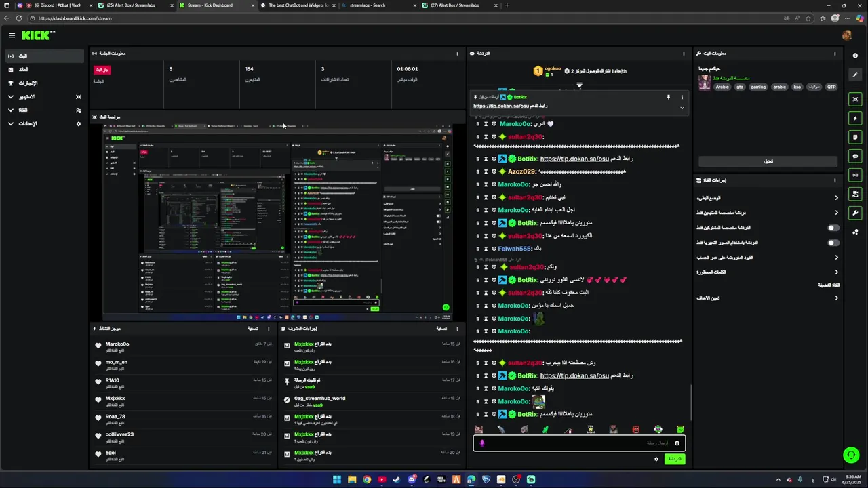
Task: Open account age restriction option chevron
Action: pyautogui.click(x=836, y=258)
